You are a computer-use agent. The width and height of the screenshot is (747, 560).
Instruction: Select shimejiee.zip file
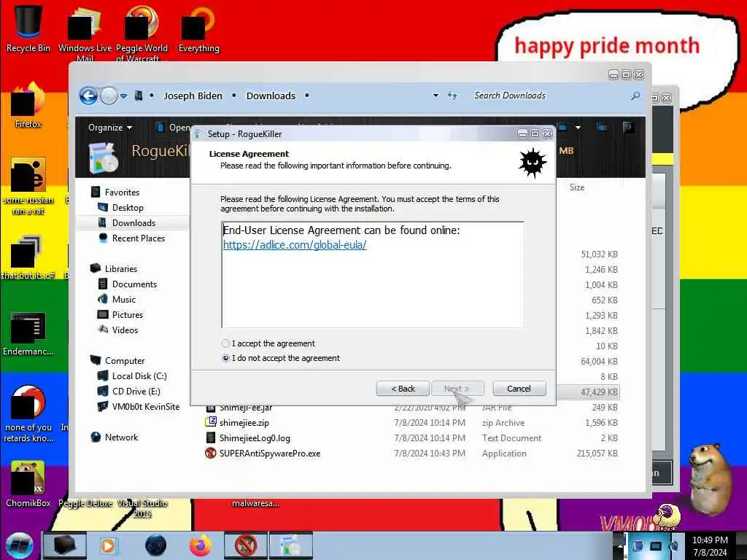[244, 422]
